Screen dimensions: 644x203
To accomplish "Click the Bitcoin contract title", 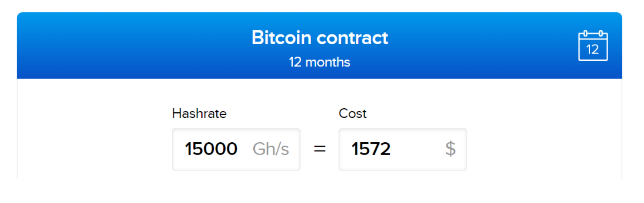I will (x=320, y=38).
